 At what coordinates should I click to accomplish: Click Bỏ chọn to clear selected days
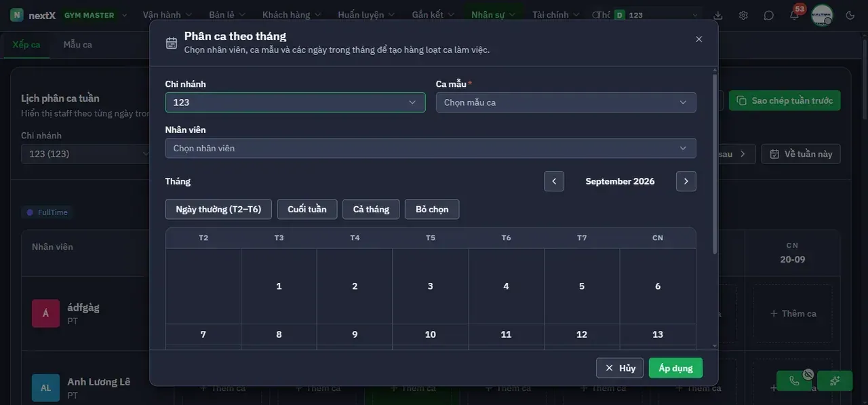432,209
